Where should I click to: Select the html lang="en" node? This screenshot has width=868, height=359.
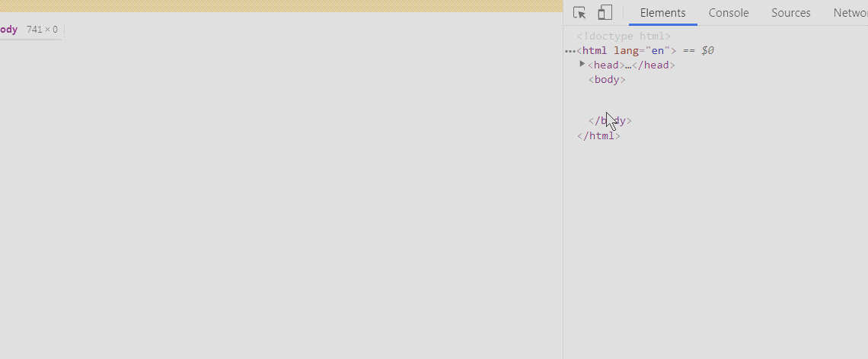[x=627, y=50]
